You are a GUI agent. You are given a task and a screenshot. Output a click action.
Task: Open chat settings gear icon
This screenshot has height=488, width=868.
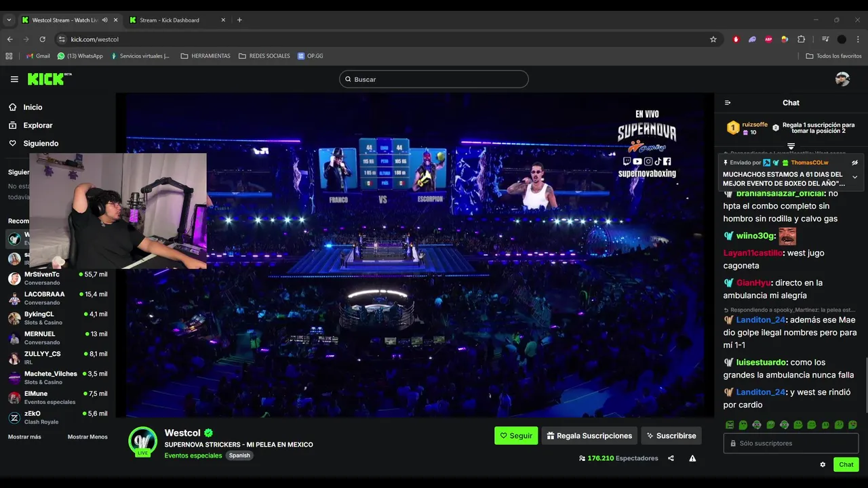tap(823, 464)
